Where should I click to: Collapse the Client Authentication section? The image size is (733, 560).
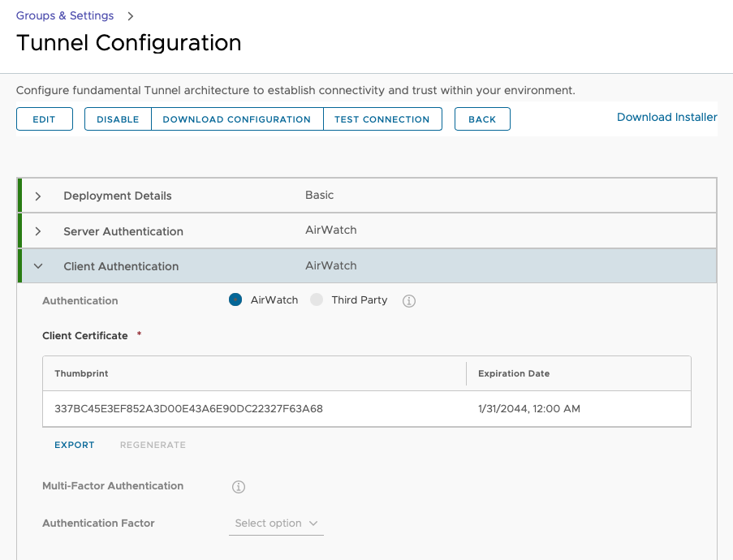tap(38, 266)
